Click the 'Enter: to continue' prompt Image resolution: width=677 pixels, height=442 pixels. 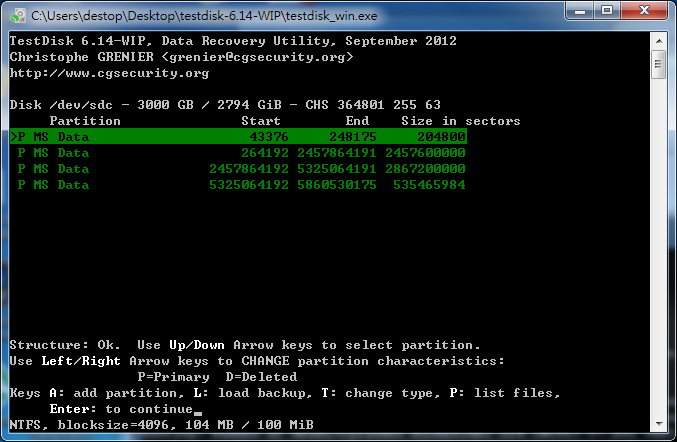tap(121, 409)
